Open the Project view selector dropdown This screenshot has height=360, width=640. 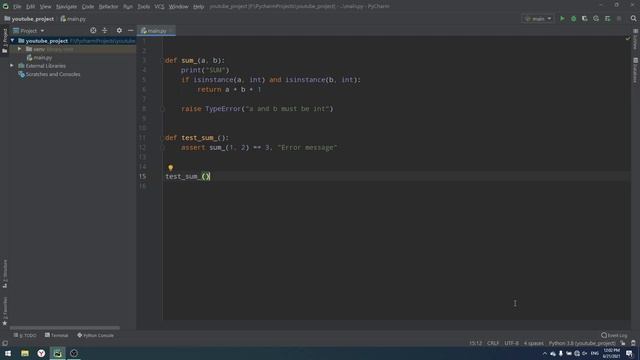(29, 31)
